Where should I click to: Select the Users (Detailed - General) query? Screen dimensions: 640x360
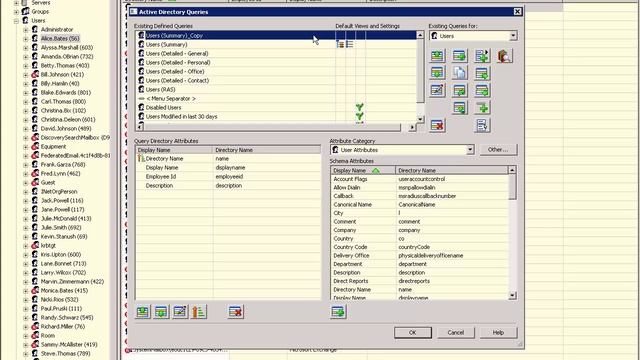click(x=276, y=53)
